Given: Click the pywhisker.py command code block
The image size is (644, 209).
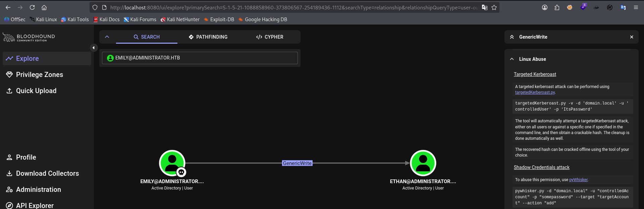Looking at the screenshot, I should coord(573,197).
